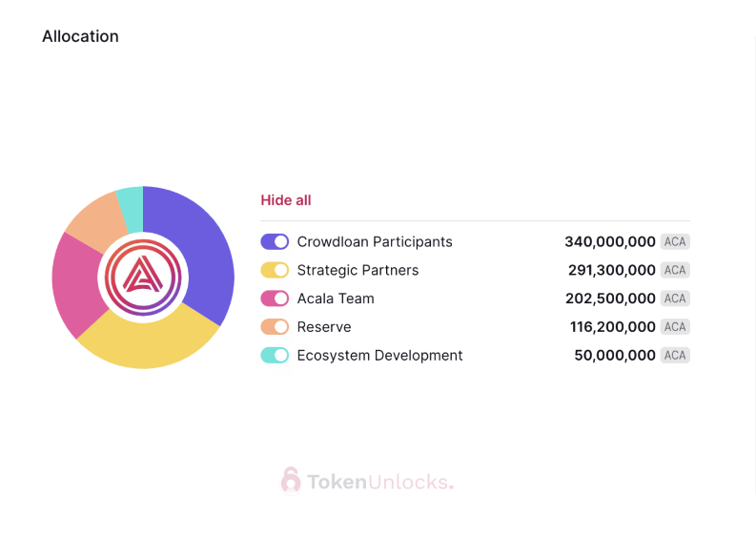
Task: Toggle off Crowdloan Participants allocation
Action: (x=275, y=241)
